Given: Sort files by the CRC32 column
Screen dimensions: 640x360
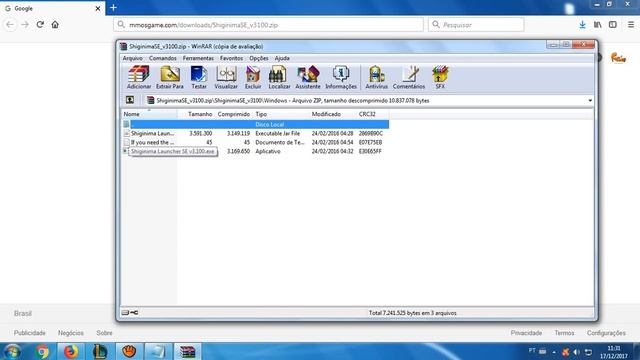Looking at the screenshot, I should click(372, 114).
